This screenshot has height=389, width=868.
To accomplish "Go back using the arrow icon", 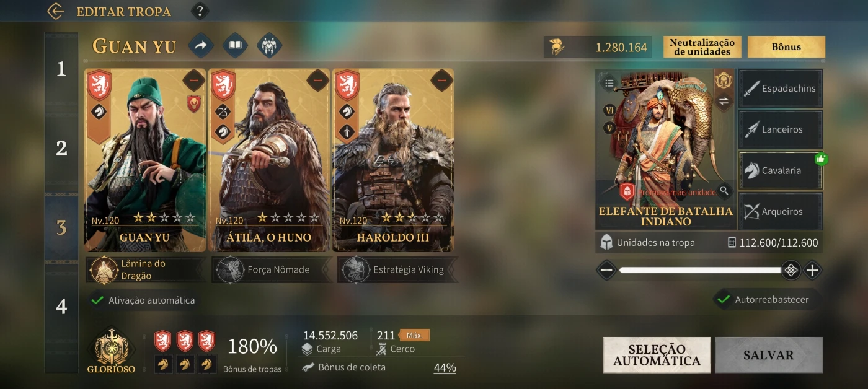I will point(56,11).
